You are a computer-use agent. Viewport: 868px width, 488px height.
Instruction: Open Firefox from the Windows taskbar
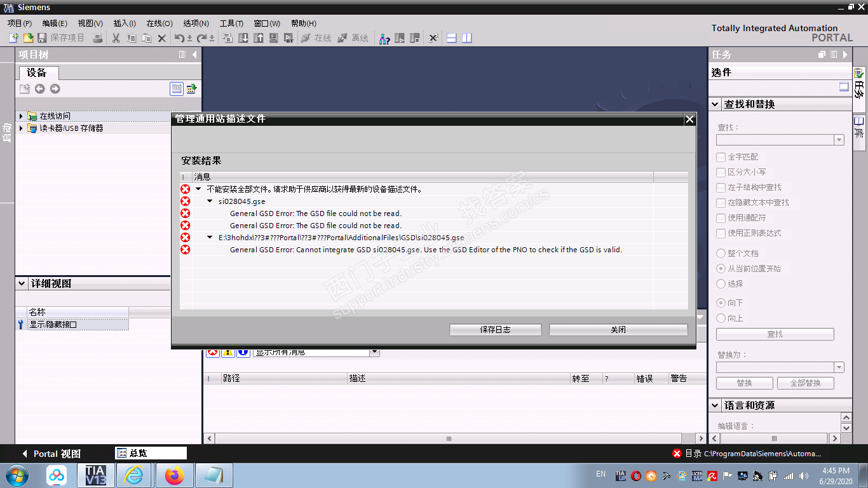(173, 475)
